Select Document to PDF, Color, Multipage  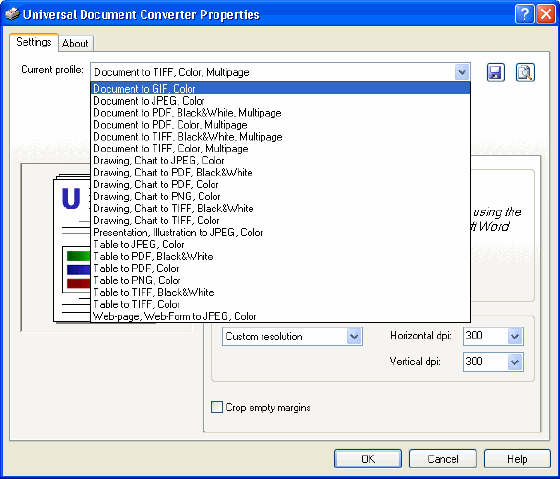tap(280, 125)
